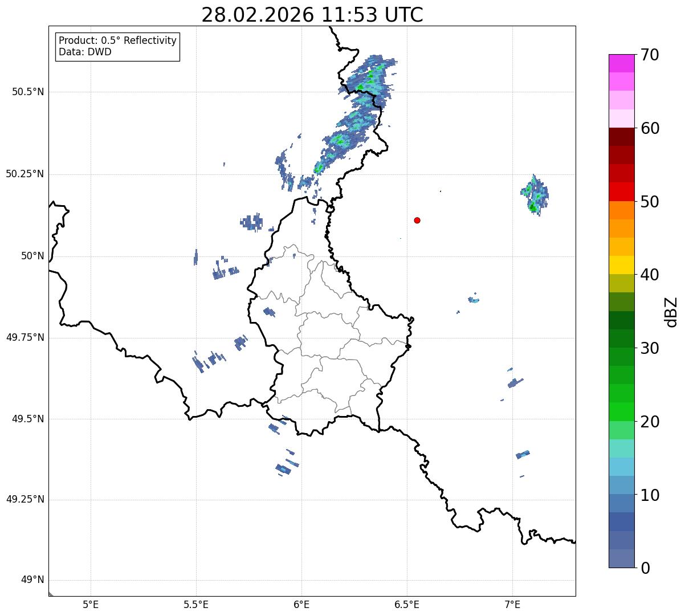This screenshot has height=616, width=685.
Task: Click the longitude label 6°E
Action: tap(301, 605)
